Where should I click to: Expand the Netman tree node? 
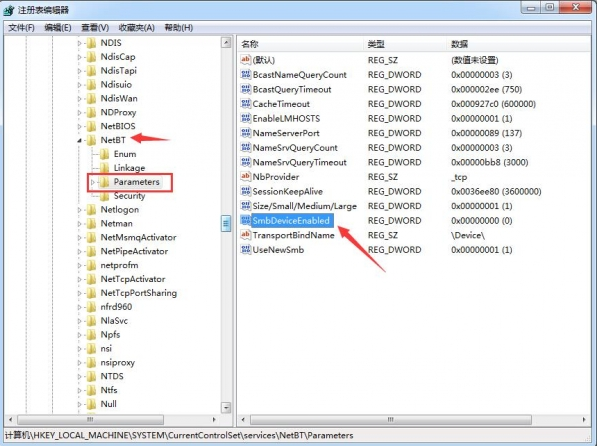coord(79,224)
